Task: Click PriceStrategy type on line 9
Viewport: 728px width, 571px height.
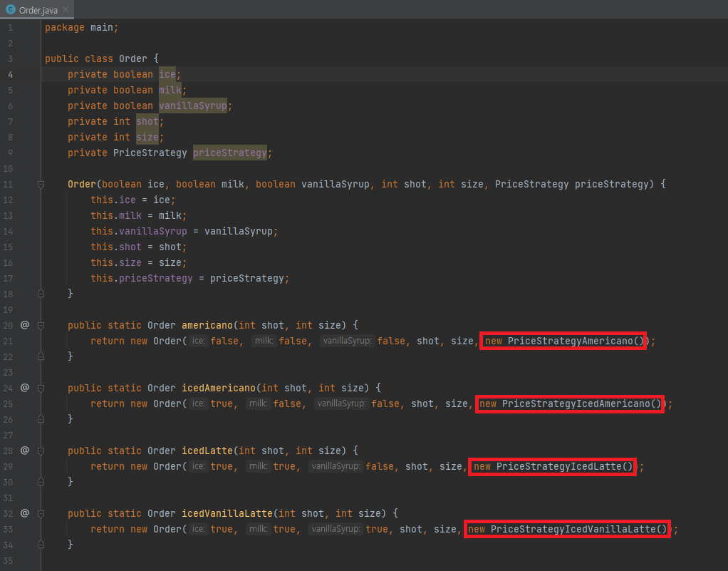Action: pos(150,153)
